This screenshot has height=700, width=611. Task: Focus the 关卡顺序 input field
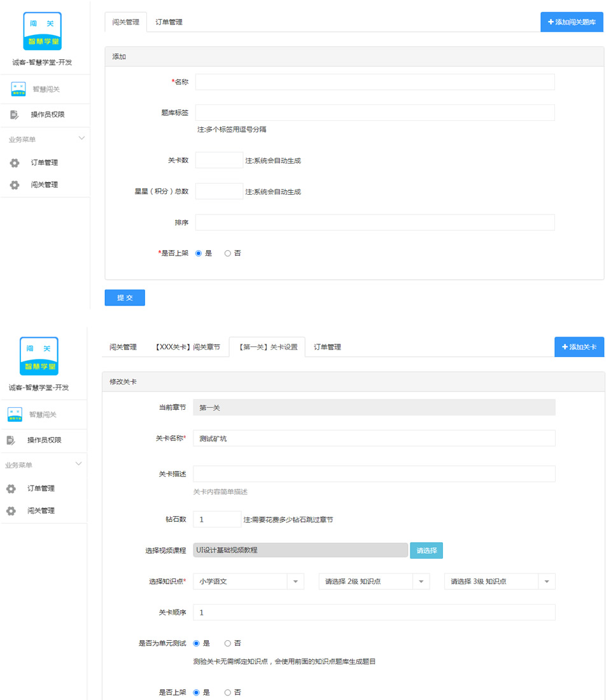tap(374, 612)
